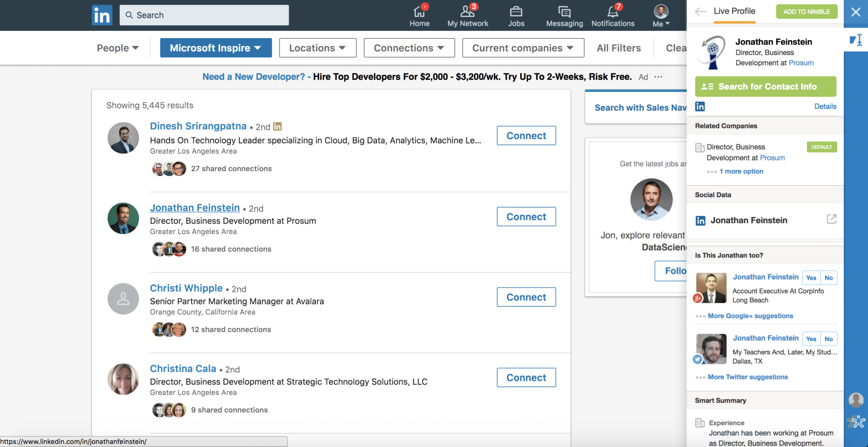Expand the Locations filter dropdown
The image size is (868, 447).
click(317, 48)
